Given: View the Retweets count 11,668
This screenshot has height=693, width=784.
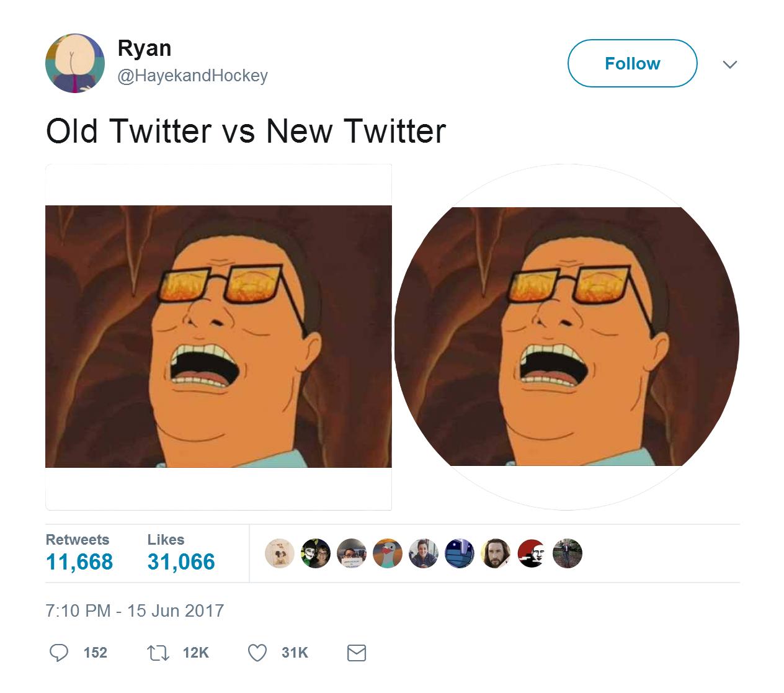Looking at the screenshot, I should 79,561.
